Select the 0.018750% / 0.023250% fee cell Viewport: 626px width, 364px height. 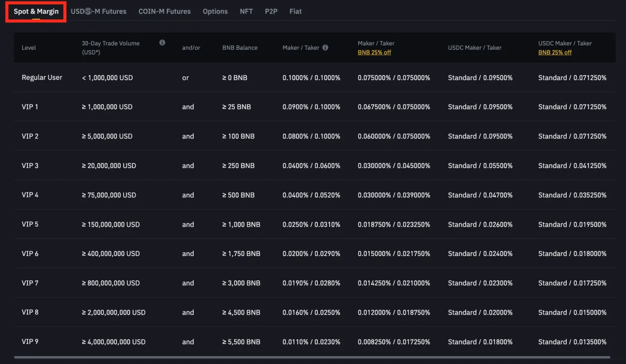[x=394, y=224]
